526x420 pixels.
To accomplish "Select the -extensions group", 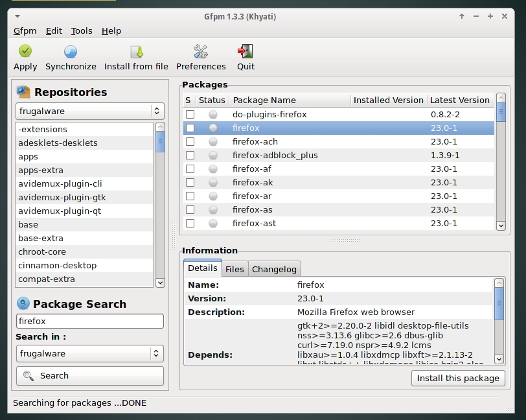I will (84, 129).
